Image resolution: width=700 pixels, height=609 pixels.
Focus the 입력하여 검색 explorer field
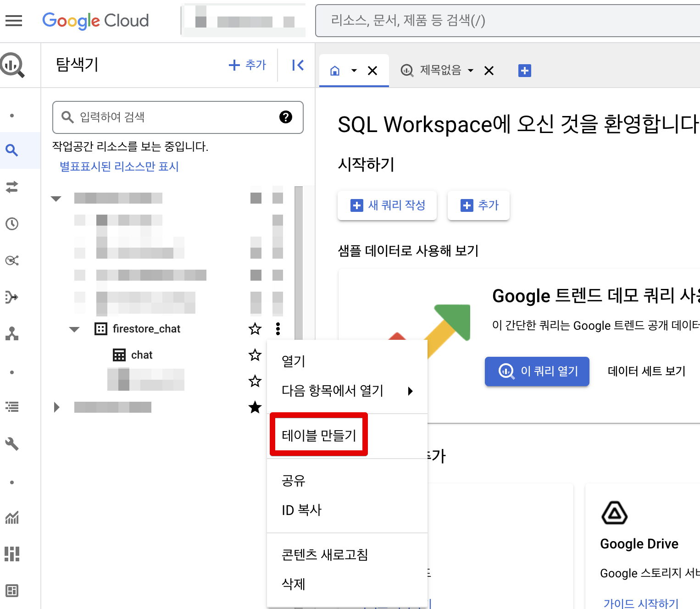coord(178,117)
